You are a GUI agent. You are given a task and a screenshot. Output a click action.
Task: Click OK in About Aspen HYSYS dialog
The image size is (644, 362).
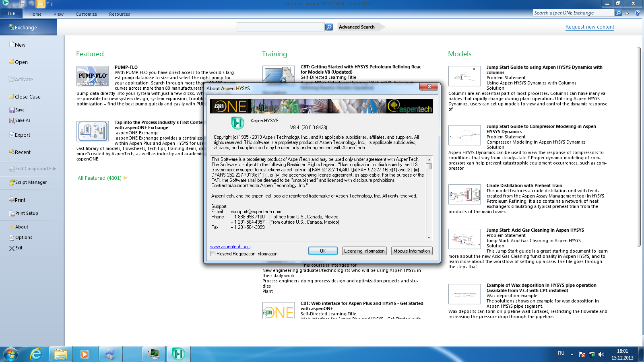pos(323,251)
